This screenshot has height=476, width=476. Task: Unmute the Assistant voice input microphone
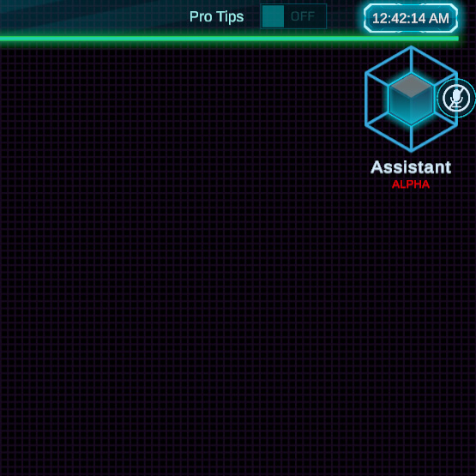click(x=456, y=98)
